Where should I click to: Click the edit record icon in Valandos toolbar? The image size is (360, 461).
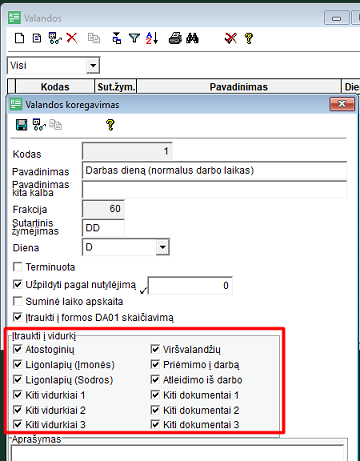37,38
